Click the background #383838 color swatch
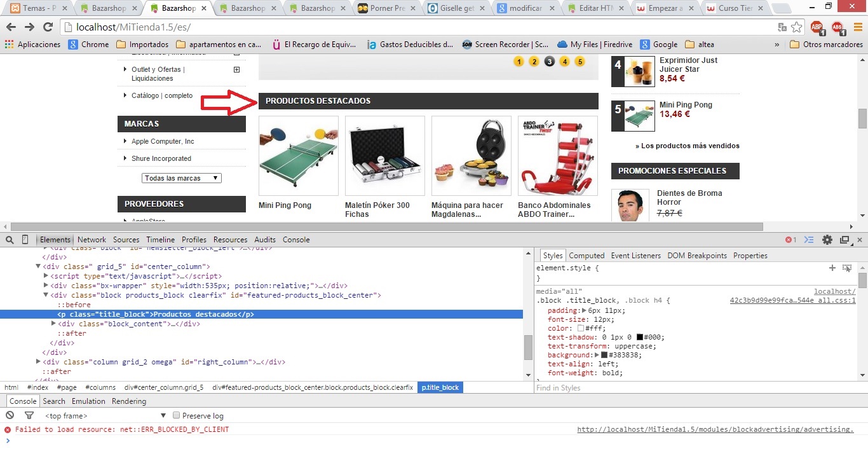This screenshot has width=868, height=463. click(x=604, y=355)
